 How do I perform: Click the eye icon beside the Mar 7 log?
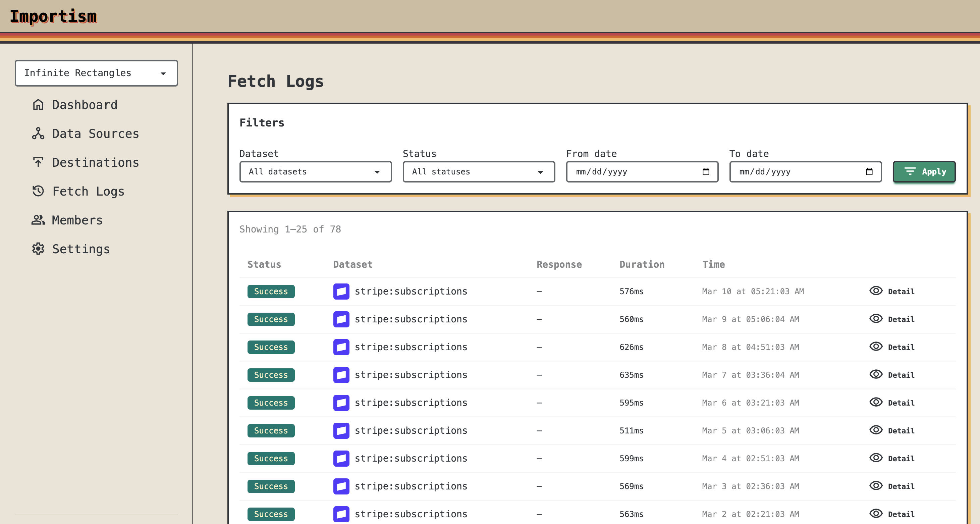point(876,375)
